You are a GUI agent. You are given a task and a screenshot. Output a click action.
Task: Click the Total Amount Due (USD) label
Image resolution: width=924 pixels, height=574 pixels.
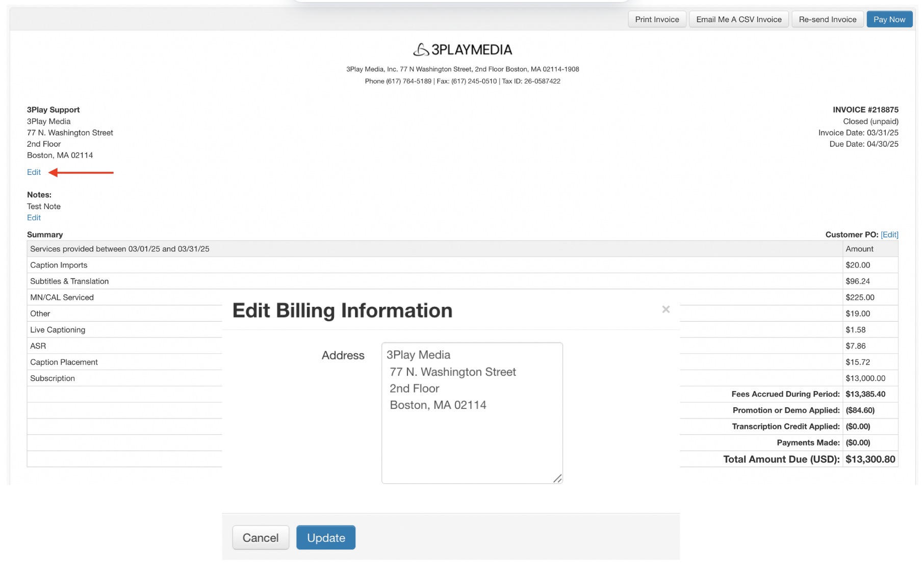pos(781,459)
